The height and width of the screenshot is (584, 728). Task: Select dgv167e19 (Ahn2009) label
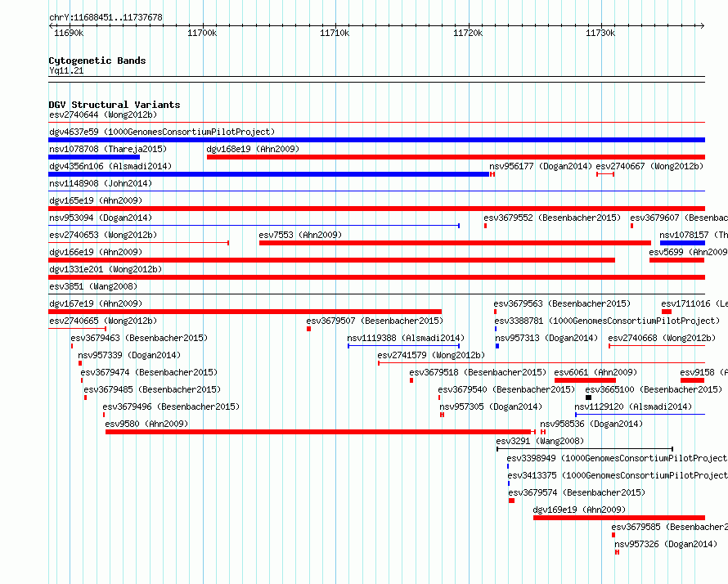pyautogui.click(x=96, y=303)
